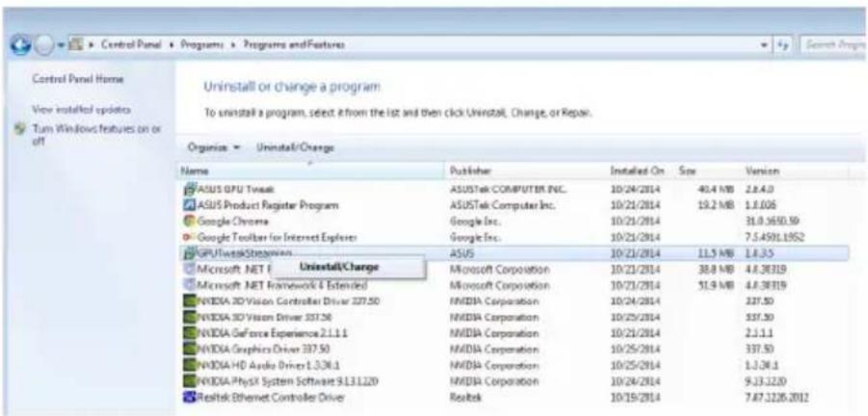Open Control Panel Home link
This screenshot has height=416, width=868.
click(77, 79)
